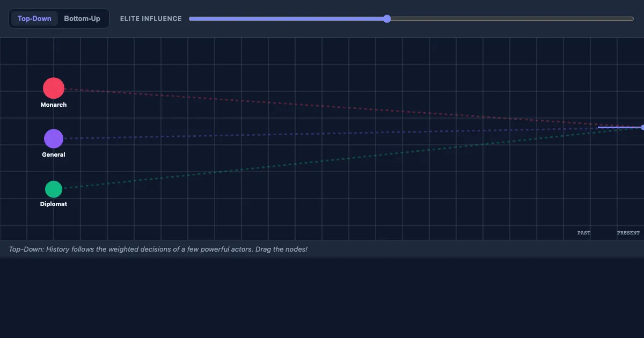Select the purple General node
644x338 pixels.
(54, 138)
